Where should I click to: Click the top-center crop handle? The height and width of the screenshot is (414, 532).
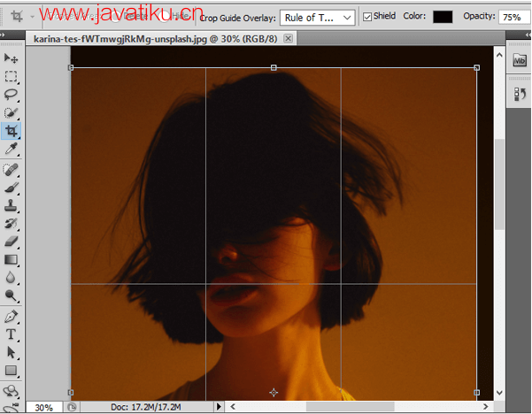click(274, 68)
